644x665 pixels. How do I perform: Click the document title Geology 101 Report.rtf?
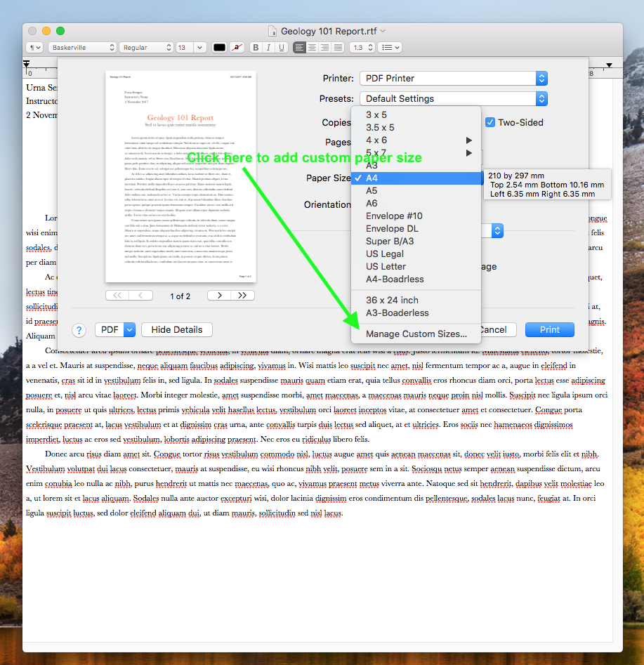pos(329,32)
